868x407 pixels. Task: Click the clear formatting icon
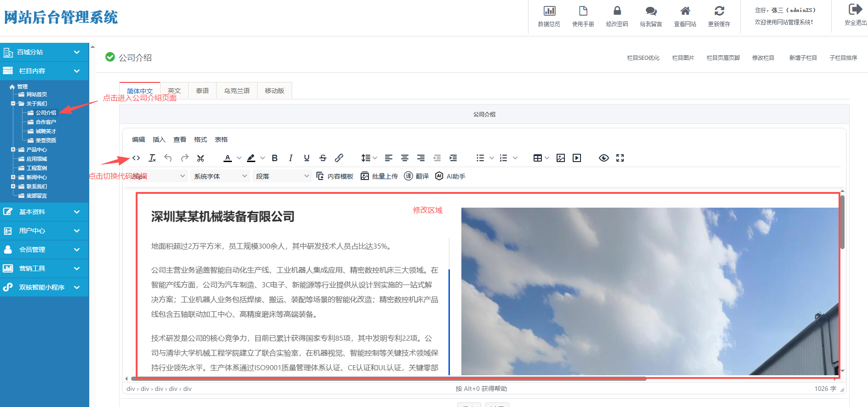coord(152,158)
